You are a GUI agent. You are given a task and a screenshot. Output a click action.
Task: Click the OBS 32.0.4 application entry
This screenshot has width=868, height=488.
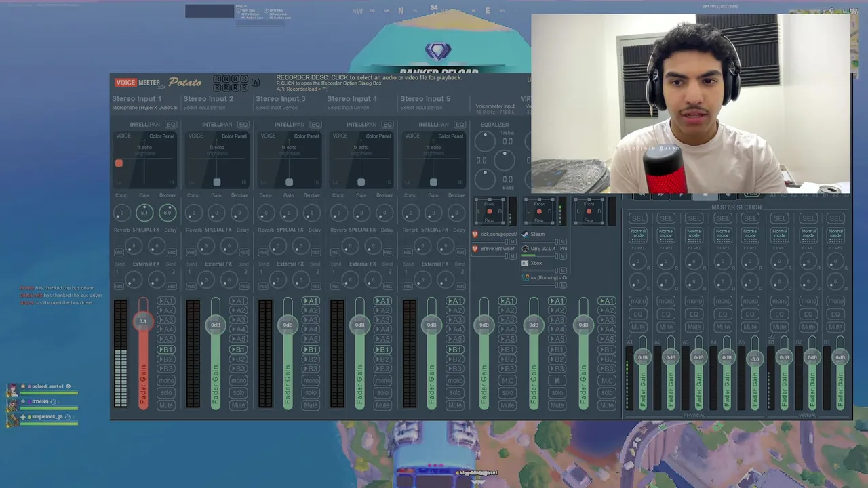[x=545, y=249]
